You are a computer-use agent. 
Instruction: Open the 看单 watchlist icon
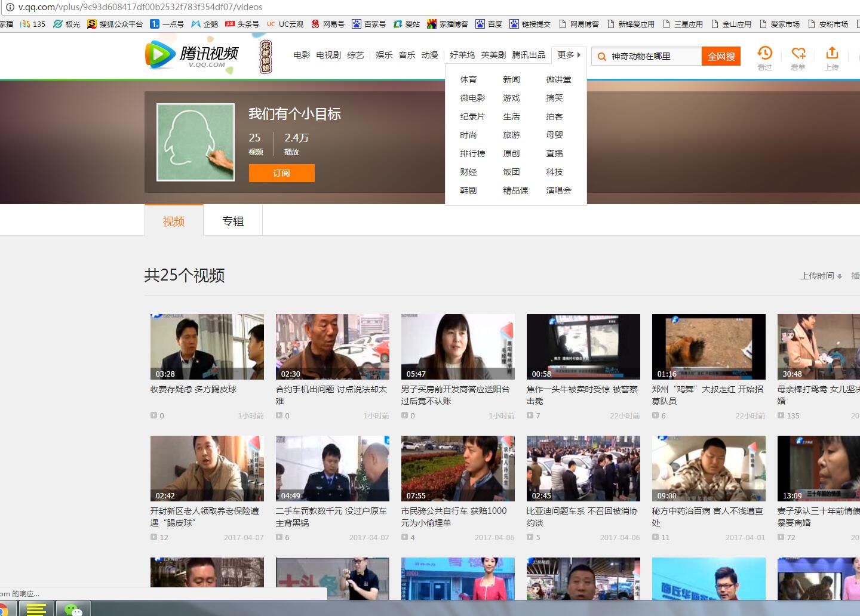click(x=798, y=58)
